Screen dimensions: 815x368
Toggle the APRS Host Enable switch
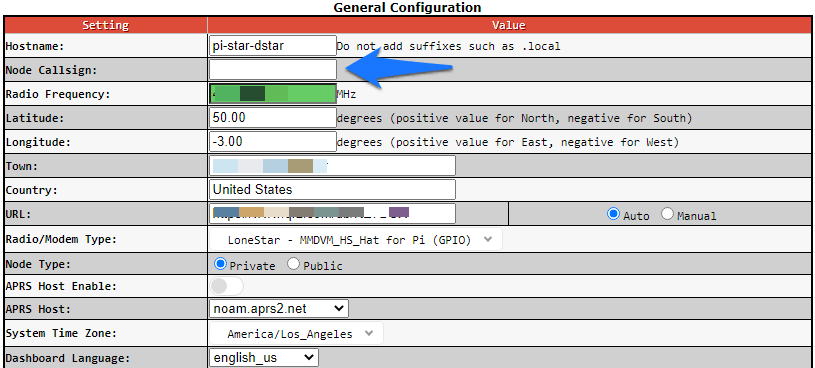point(227,286)
